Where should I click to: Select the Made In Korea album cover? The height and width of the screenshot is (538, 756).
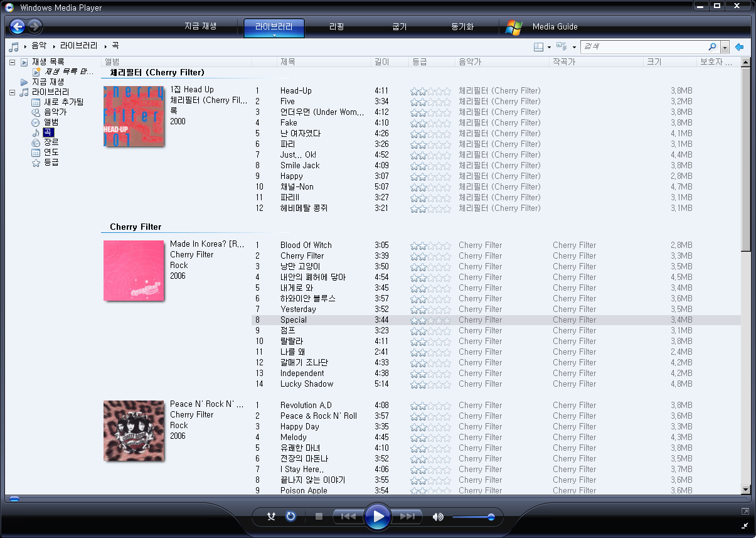point(134,271)
